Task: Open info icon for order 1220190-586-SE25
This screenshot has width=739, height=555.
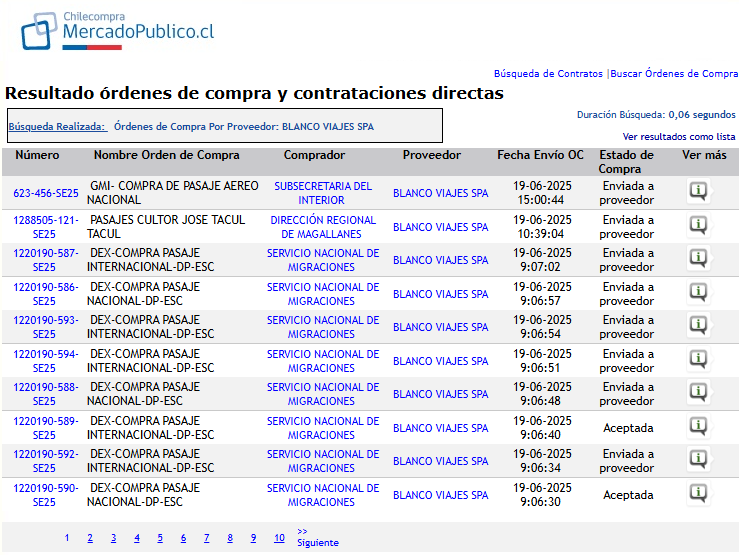Action: tap(699, 293)
